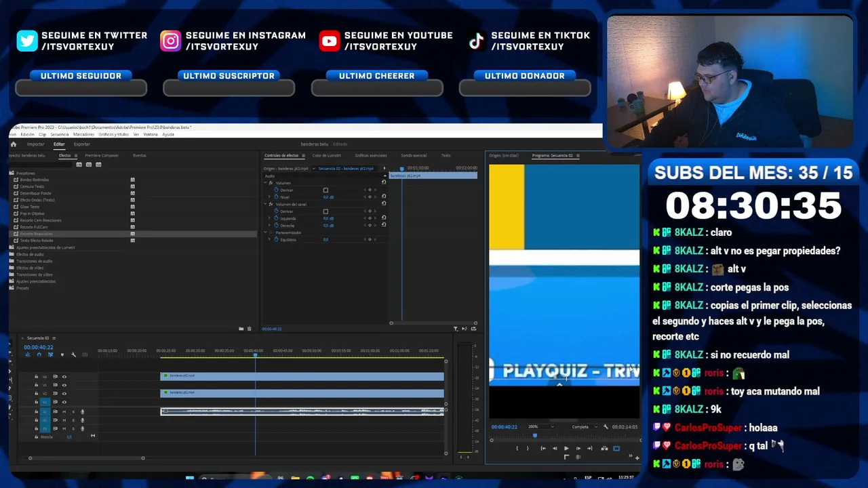Go to In point in program monitor
Image resolution: width=868 pixels, height=488 pixels.
(x=542, y=448)
